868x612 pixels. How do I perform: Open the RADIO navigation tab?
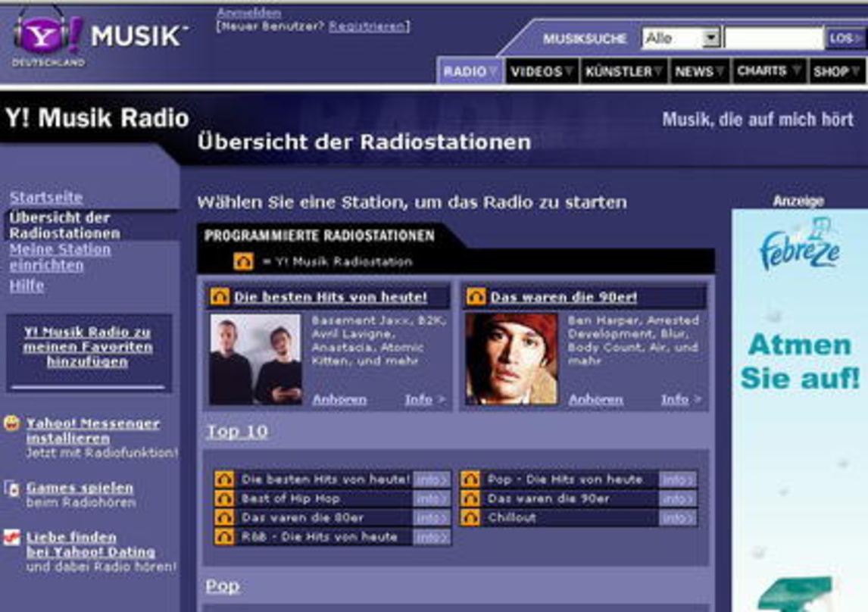470,71
